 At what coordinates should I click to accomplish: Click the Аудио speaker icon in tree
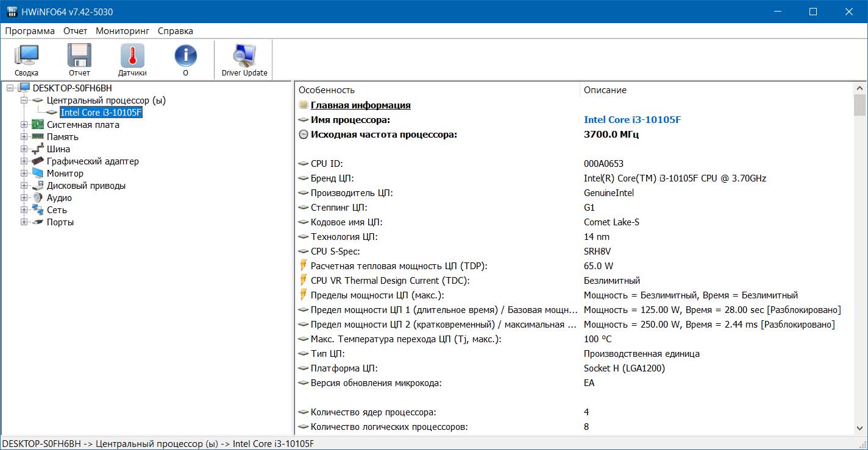click(38, 198)
